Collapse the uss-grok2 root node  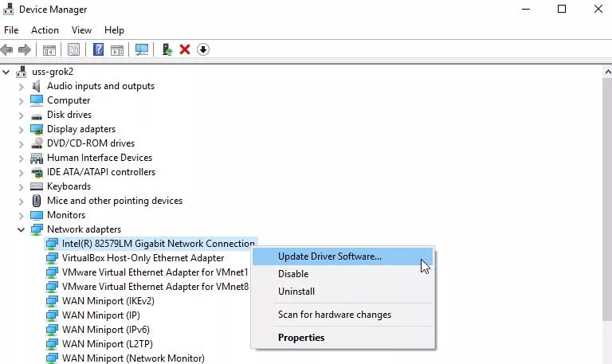(x=6, y=72)
